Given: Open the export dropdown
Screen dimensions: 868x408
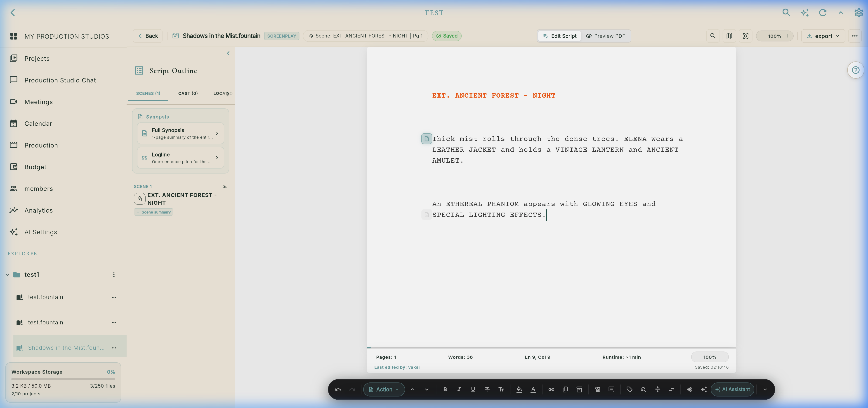Looking at the screenshot, I should point(823,36).
